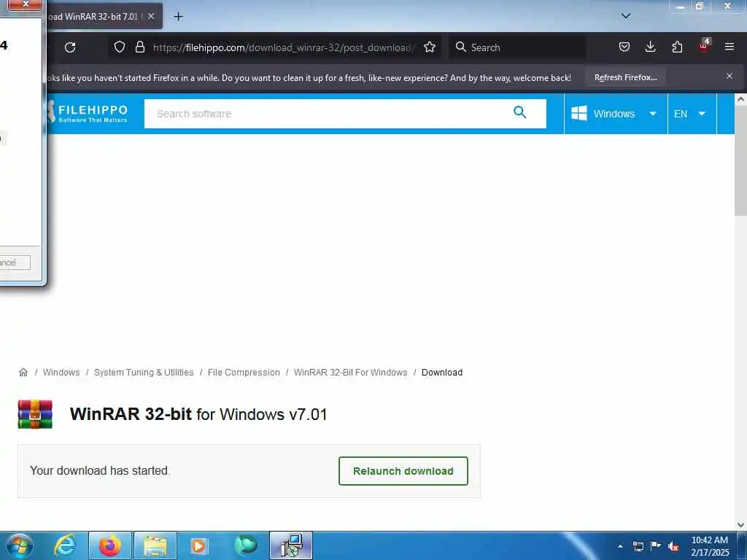Click the Firefox Search box
The height and width of the screenshot is (560, 747).
coord(517,47)
